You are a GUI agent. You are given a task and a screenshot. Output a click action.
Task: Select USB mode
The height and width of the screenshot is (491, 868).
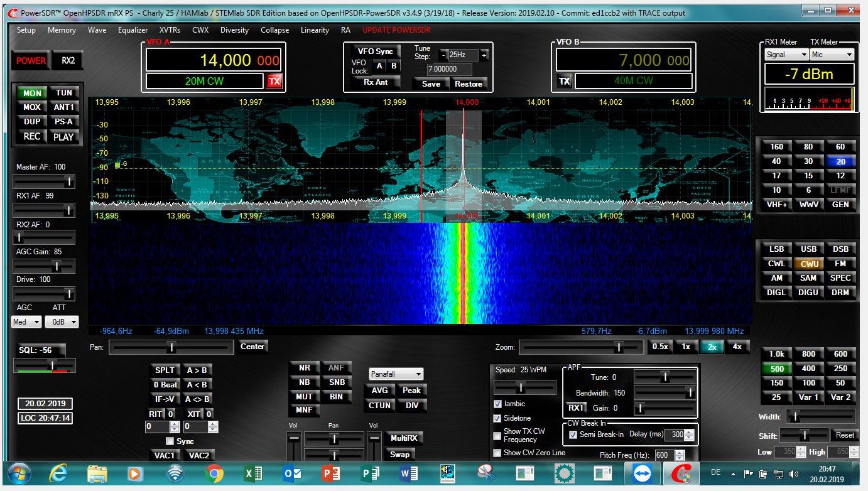tap(808, 249)
